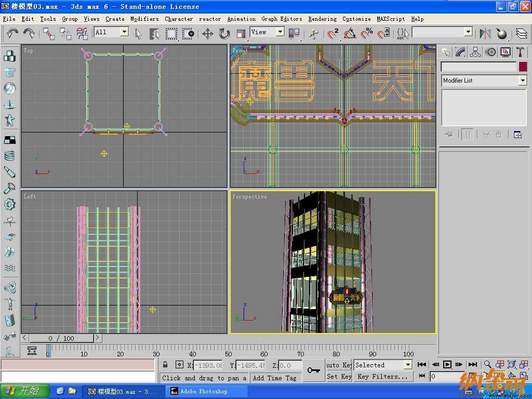The image size is (532, 399).
Task: Select the Rotate transform tool
Action: pos(224,33)
